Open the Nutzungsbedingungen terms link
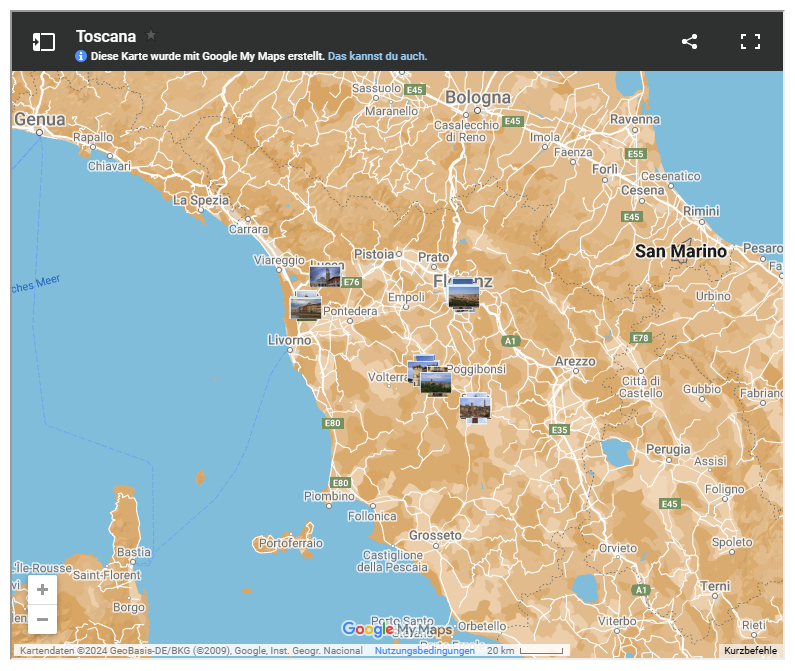Viewport: 795px width, 671px height. (x=425, y=651)
